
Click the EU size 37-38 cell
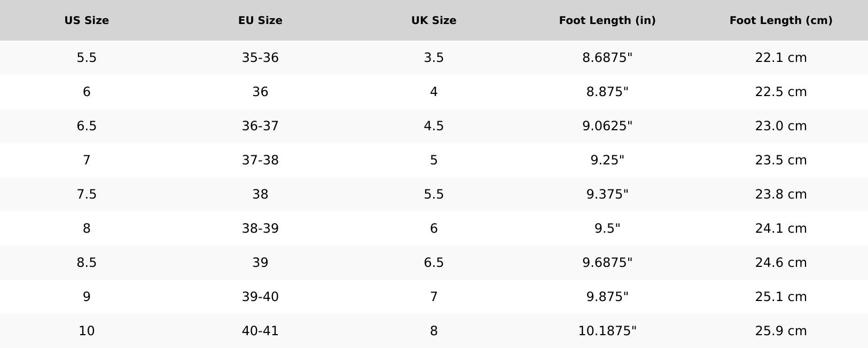point(260,160)
